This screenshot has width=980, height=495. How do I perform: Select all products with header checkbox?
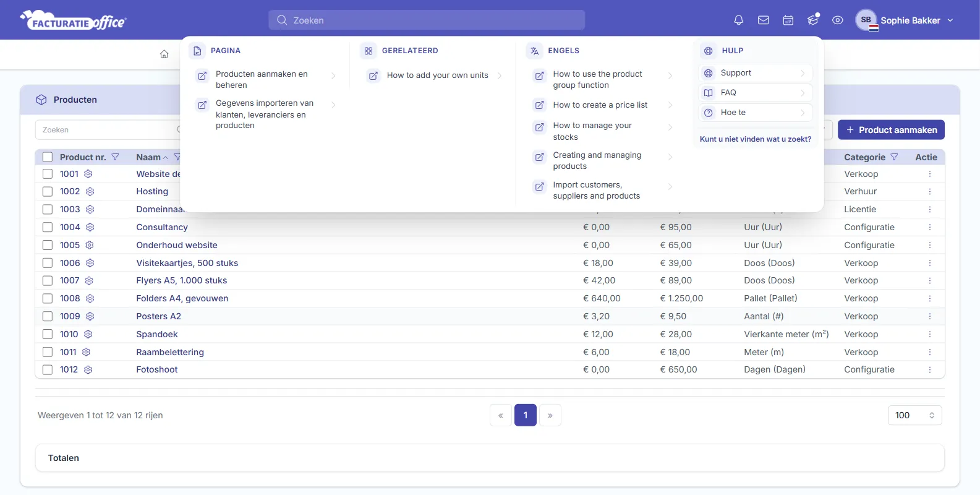click(48, 157)
